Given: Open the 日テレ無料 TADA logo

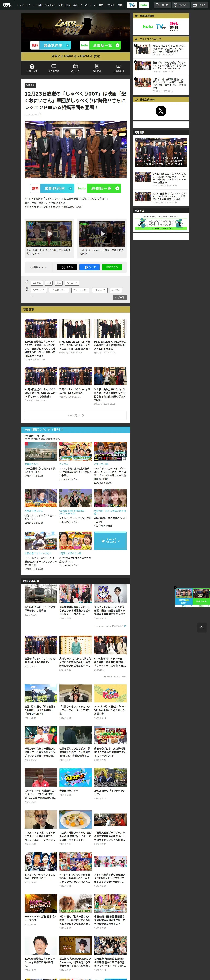Looking at the screenshot, I should point(174,27).
